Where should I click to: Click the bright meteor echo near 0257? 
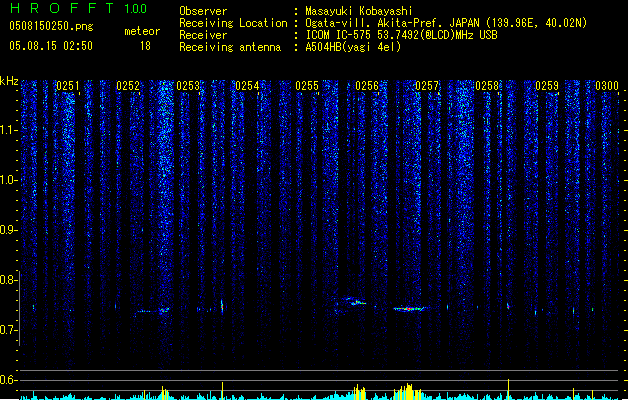(x=409, y=309)
